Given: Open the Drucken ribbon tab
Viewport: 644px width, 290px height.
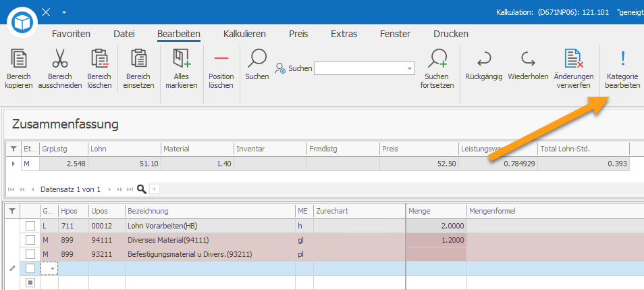Looking at the screenshot, I should point(451,34).
